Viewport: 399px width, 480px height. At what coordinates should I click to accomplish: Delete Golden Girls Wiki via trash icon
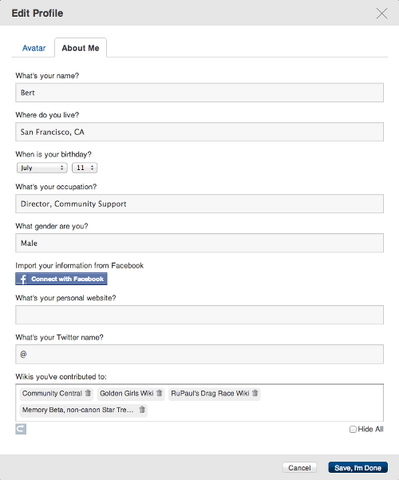[x=159, y=393]
